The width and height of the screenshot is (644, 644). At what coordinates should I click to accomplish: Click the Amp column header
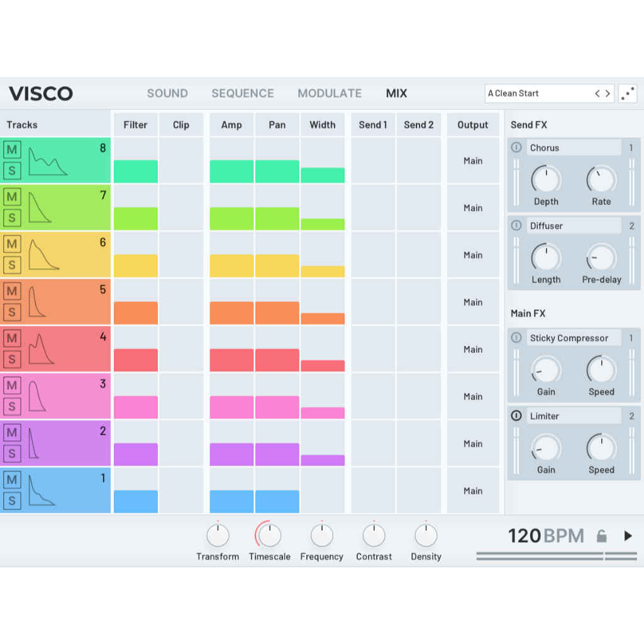(231, 125)
